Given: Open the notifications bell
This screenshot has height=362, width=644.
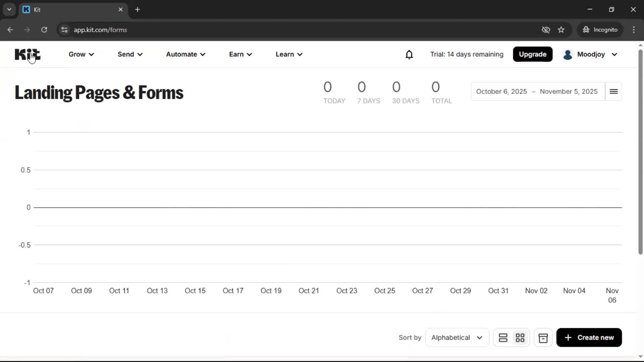Looking at the screenshot, I should tap(410, 54).
